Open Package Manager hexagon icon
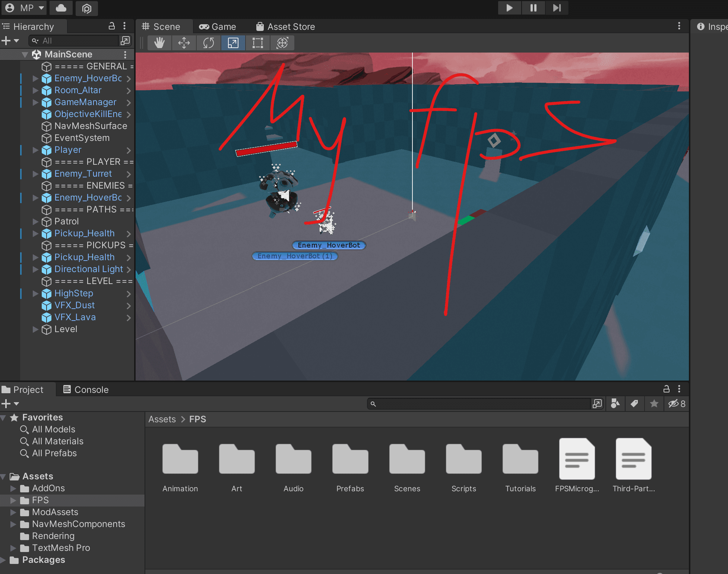 [86, 8]
